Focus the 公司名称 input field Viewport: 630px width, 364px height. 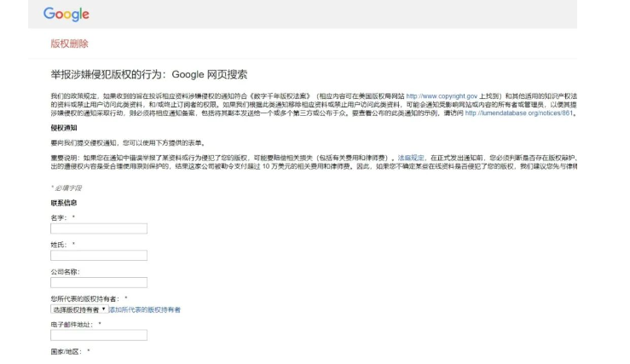pos(99,282)
